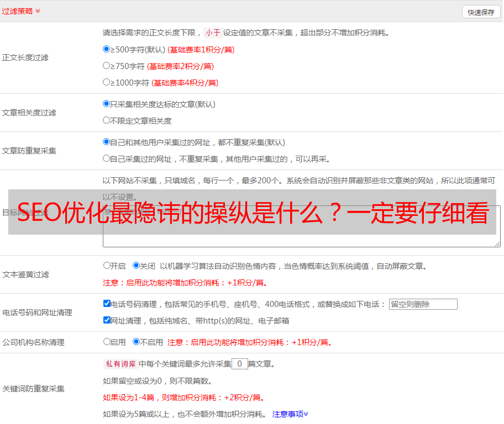Screen dimensions: 504x424
Task: Grab the textarea resize handle corner
Action: coord(497,244)
